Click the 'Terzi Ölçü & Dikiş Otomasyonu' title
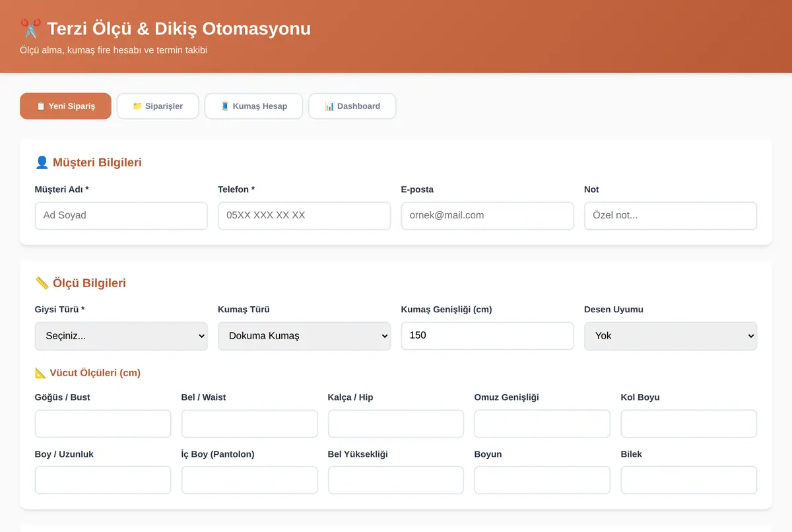 click(x=179, y=29)
